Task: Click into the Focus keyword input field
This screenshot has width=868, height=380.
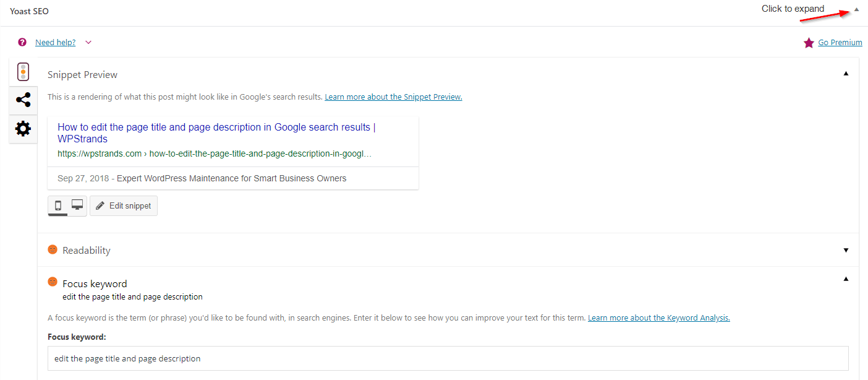Action: [x=448, y=358]
